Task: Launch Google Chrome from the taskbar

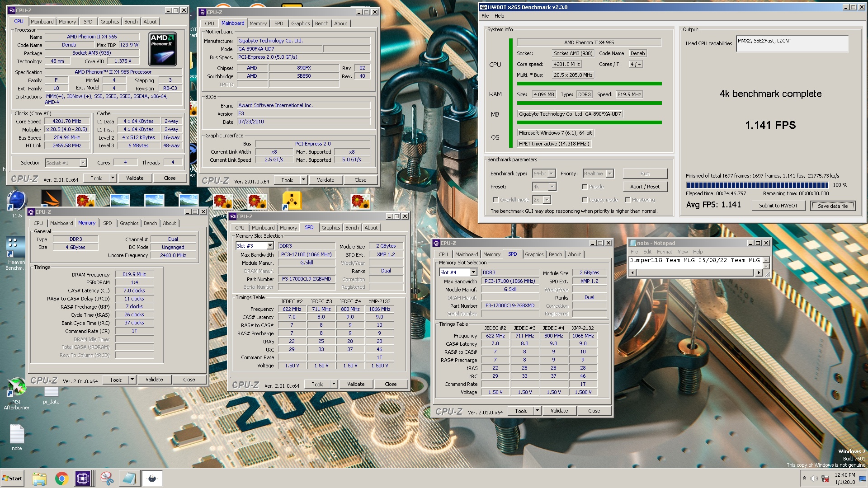Action: 61,479
